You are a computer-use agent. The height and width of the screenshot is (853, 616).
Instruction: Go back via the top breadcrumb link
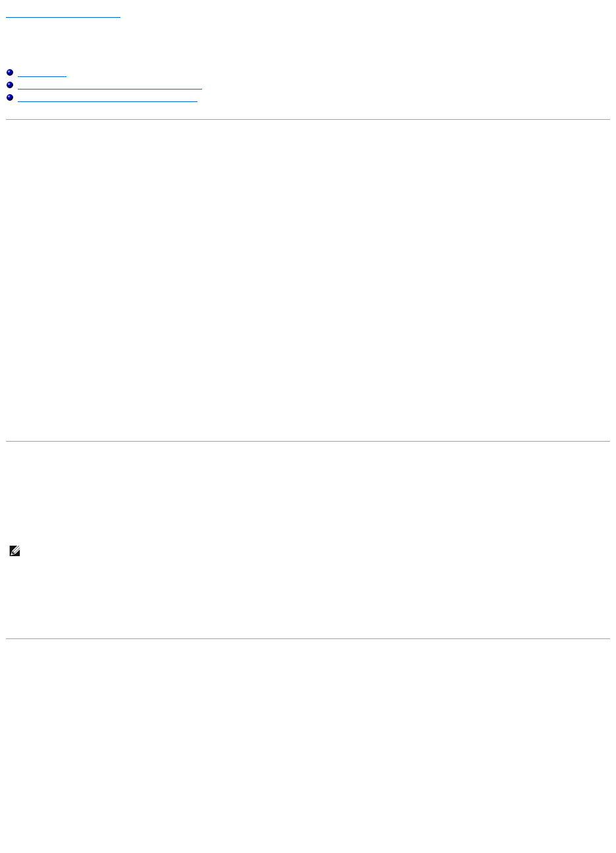63,14
